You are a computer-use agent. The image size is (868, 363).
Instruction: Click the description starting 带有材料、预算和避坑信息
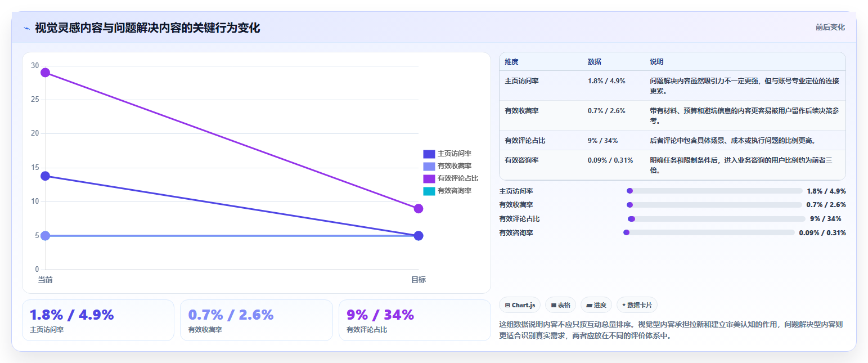point(744,115)
